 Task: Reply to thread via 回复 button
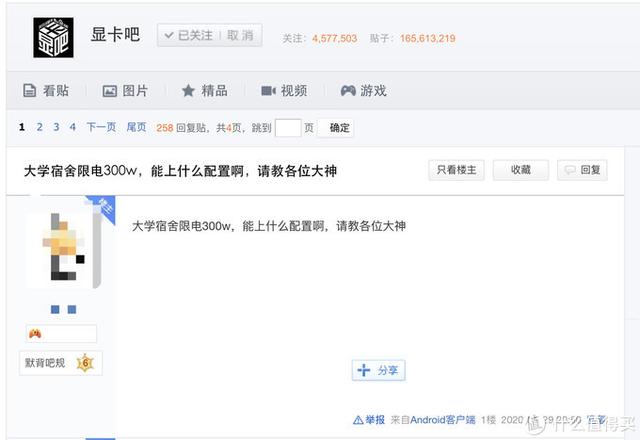[582, 170]
